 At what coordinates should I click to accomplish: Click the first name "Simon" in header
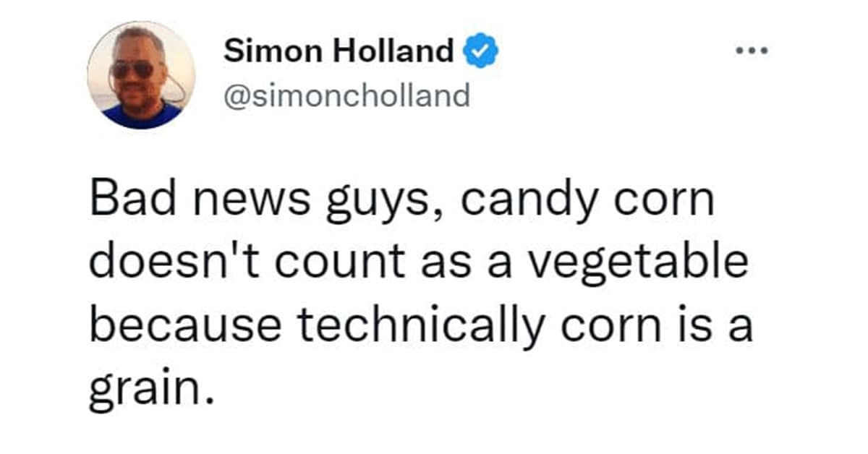click(x=266, y=51)
